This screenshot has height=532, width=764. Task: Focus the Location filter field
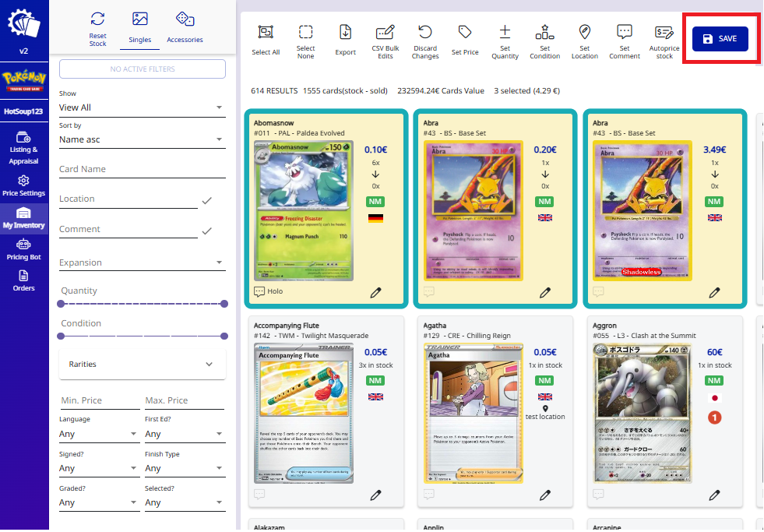pos(129,199)
